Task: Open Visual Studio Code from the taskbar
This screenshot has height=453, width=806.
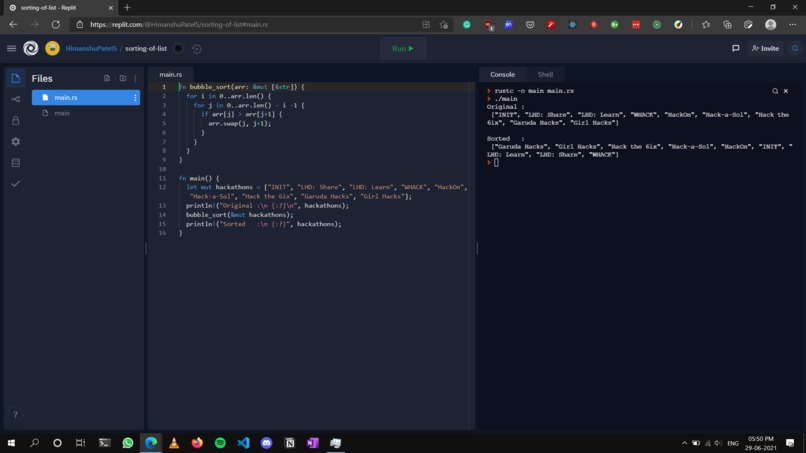Action: pyautogui.click(x=243, y=443)
